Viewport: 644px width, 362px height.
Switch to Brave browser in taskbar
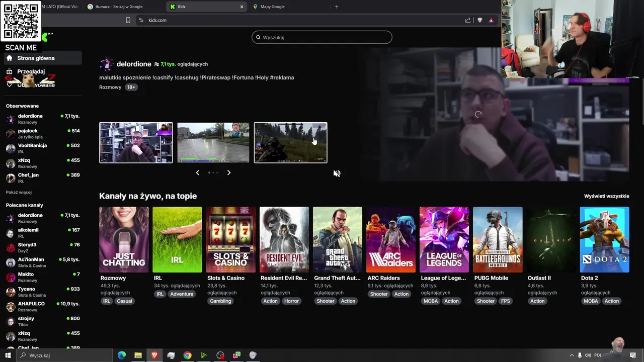point(154,355)
